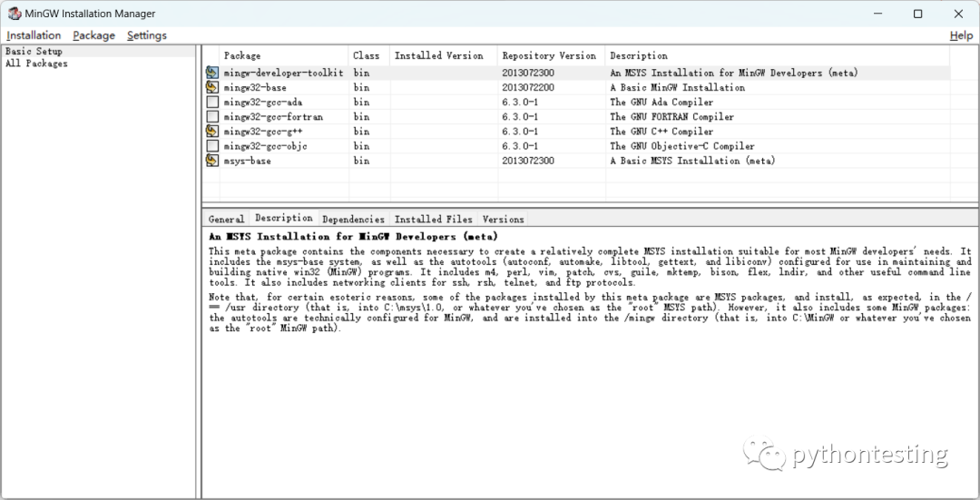This screenshot has width=980, height=500.
Task: Select the mingw32-base package name
Action: 255,87
